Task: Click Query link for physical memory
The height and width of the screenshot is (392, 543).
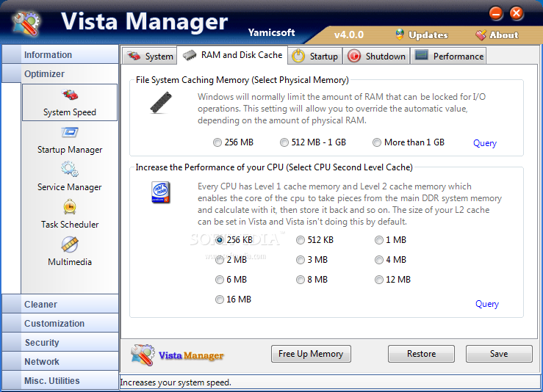Action: [485, 143]
